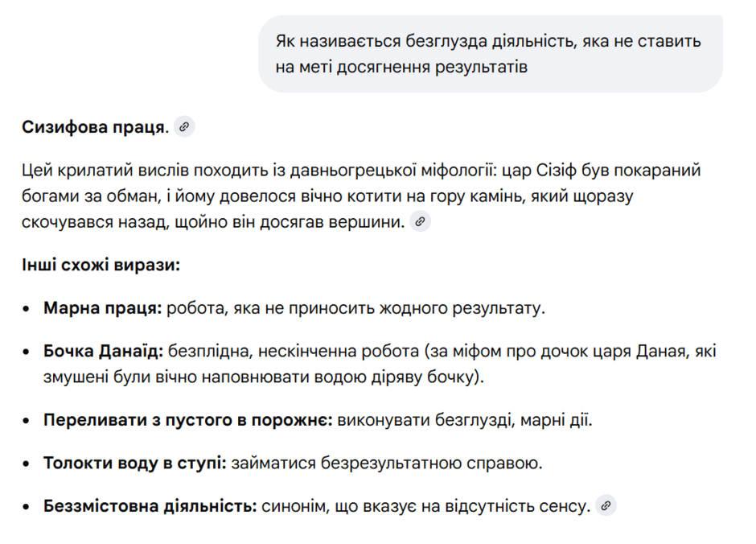Click text "робота, яка не приносить жодного результату"
The image size is (756, 544).
coord(355,308)
